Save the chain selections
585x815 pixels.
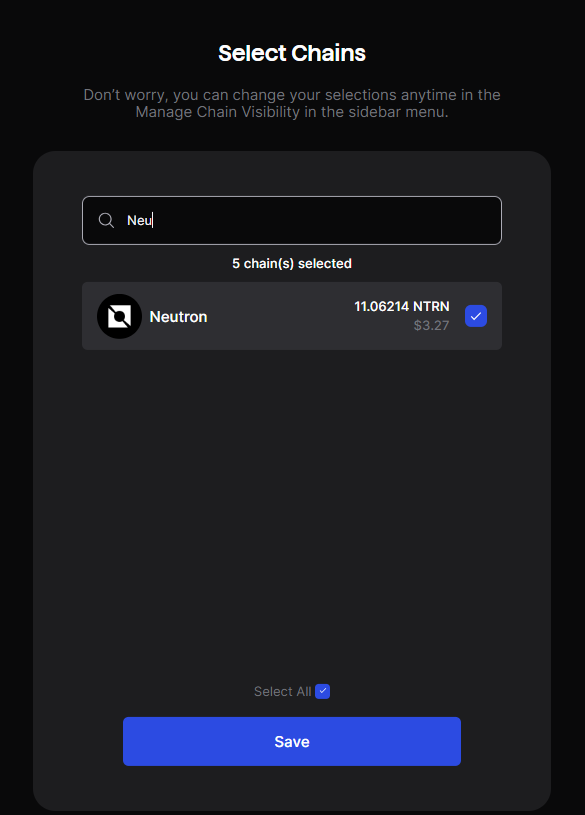[292, 741]
